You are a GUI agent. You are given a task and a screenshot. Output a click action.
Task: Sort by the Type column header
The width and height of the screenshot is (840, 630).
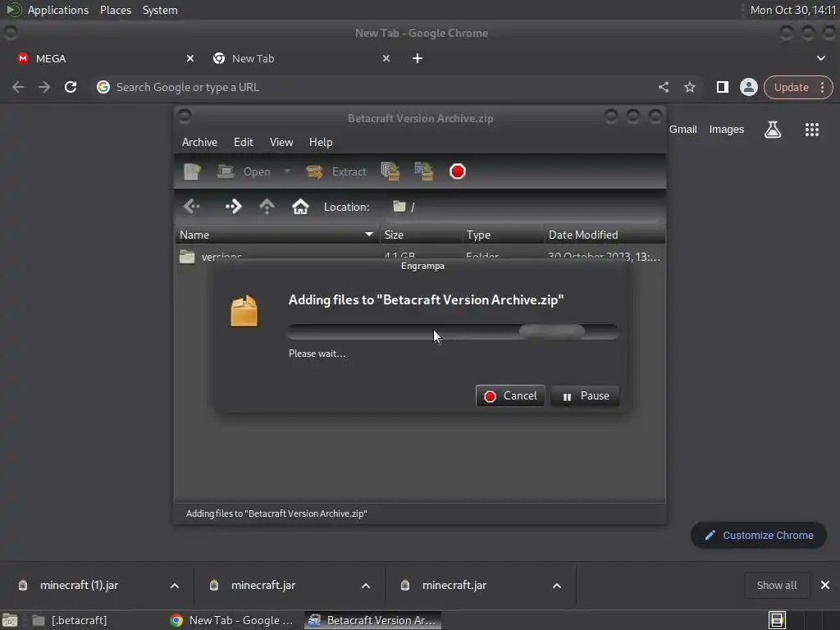[503, 235]
